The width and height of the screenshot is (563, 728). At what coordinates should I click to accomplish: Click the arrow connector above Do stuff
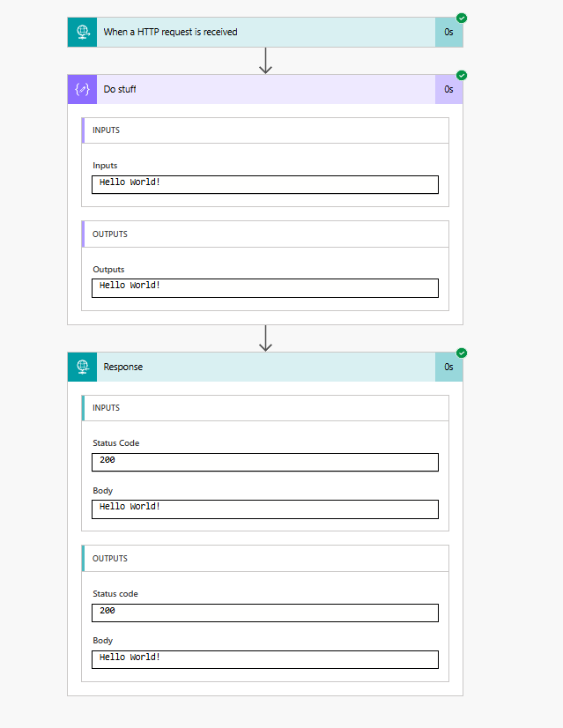265,61
